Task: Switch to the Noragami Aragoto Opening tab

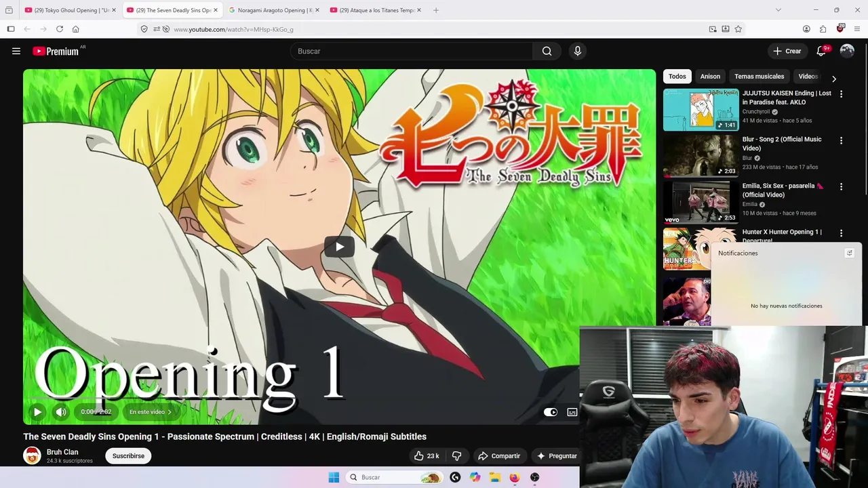Action: click(x=273, y=10)
